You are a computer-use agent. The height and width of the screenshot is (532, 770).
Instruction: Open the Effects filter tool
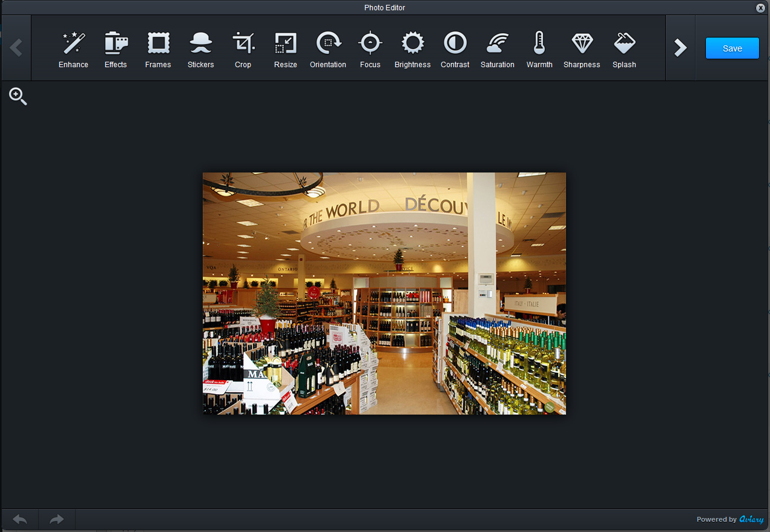click(x=116, y=49)
